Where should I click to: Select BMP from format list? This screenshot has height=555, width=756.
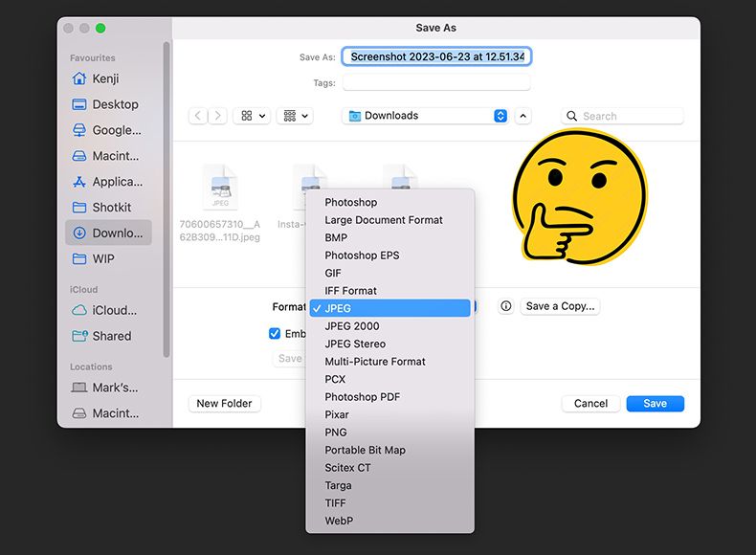pos(389,237)
